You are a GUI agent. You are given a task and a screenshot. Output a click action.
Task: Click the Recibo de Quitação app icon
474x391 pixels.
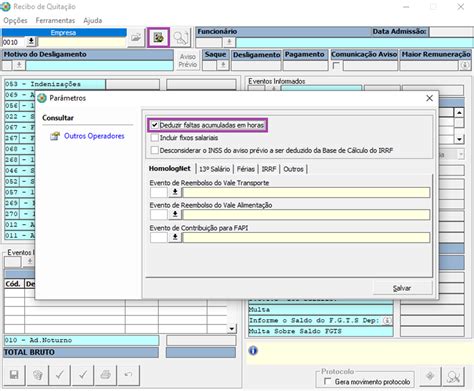pos(6,6)
